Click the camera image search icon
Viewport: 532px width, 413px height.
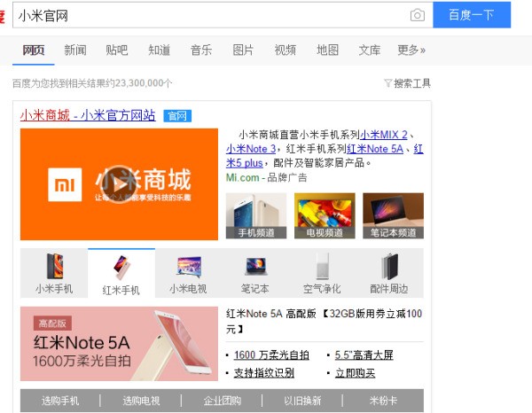pos(418,15)
